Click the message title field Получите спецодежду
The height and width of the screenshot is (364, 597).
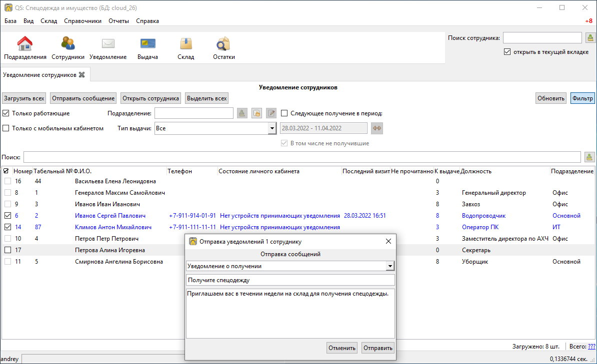coord(290,280)
